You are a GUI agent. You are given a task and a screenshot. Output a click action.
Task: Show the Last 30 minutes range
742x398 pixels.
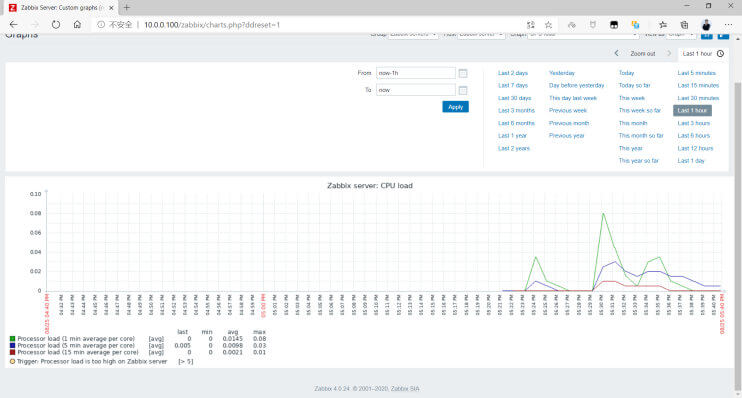pyautogui.click(x=698, y=98)
